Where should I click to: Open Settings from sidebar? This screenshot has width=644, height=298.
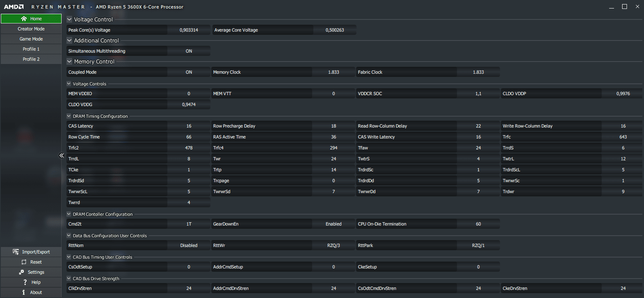[31, 272]
